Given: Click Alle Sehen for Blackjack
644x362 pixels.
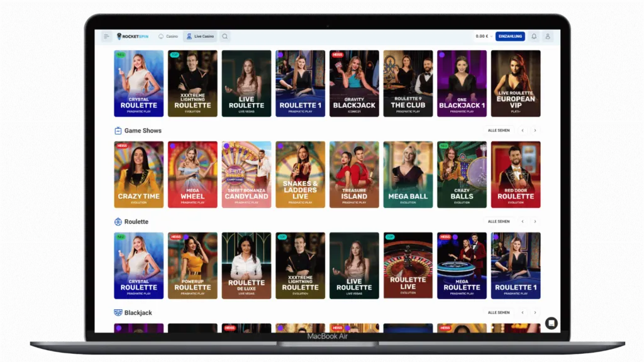Looking at the screenshot, I should pyautogui.click(x=499, y=313).
